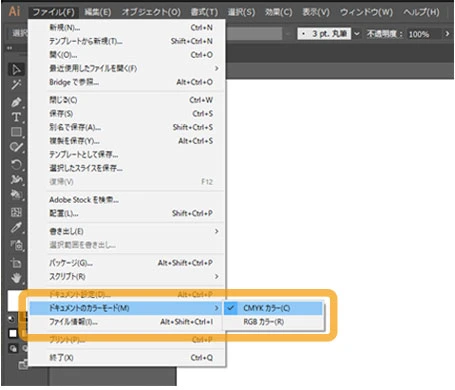
Task: Choose 保存(S) menu item
Action: [127, 114]
